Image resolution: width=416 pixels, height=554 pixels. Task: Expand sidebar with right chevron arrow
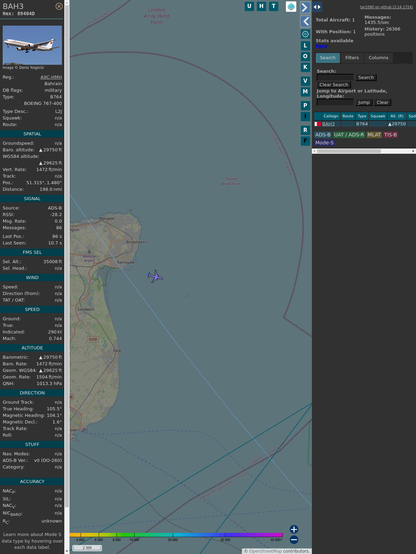click(x=305, y=7)
